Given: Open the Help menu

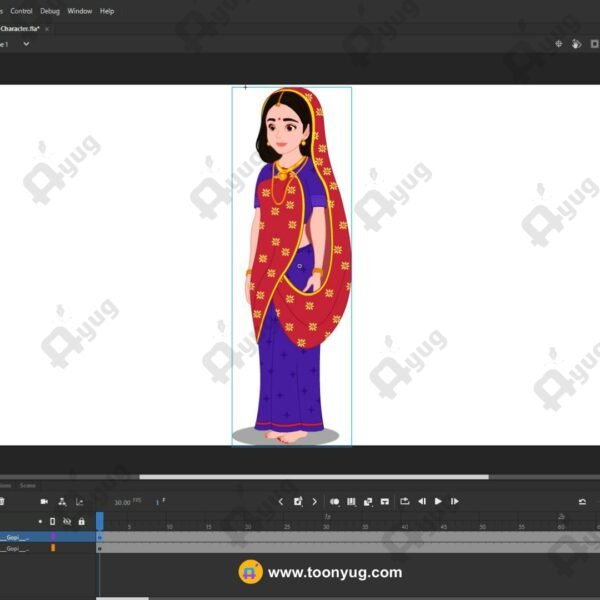Looking at the screenshot, I should coord(107,11).
